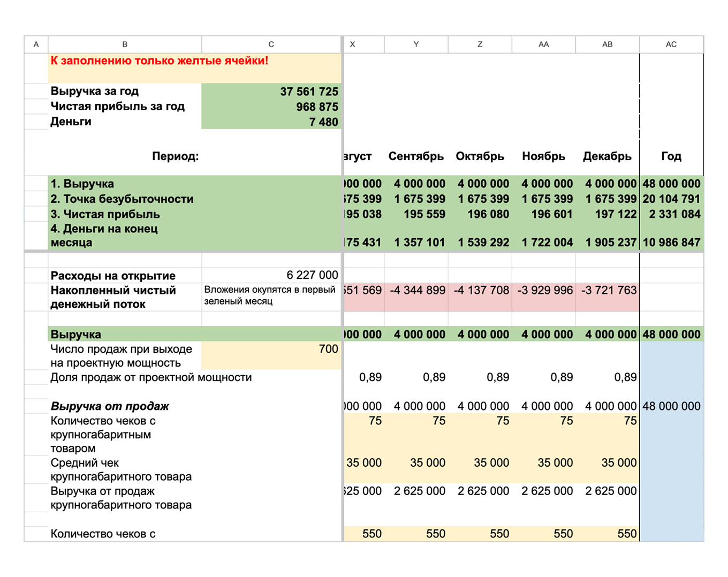Select the 'Период:' header cell
The height and width of the screenshot is (577, 728).
coord(175,156)
